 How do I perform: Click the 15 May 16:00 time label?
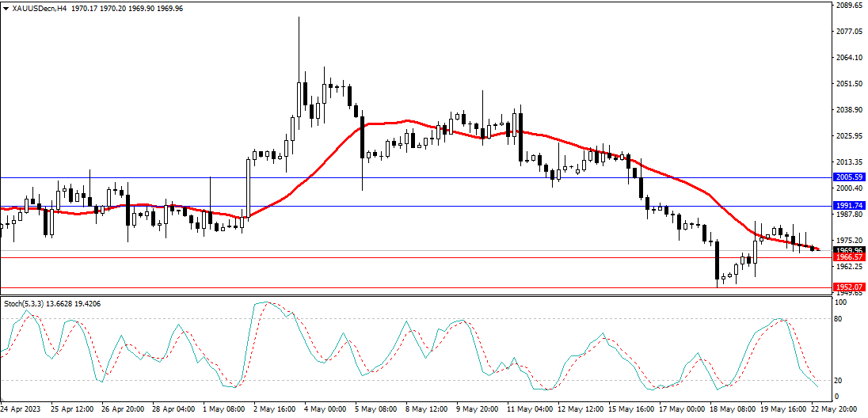[631, 410]
